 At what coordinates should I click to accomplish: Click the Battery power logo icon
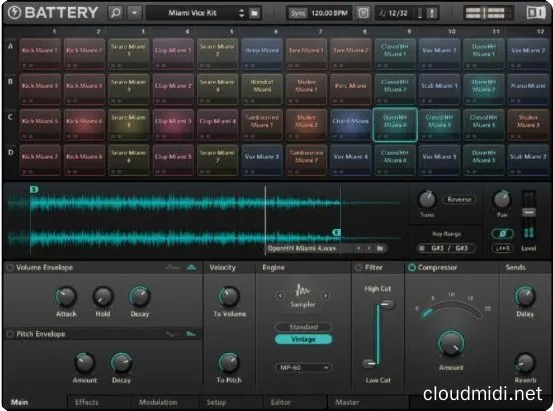14,13
